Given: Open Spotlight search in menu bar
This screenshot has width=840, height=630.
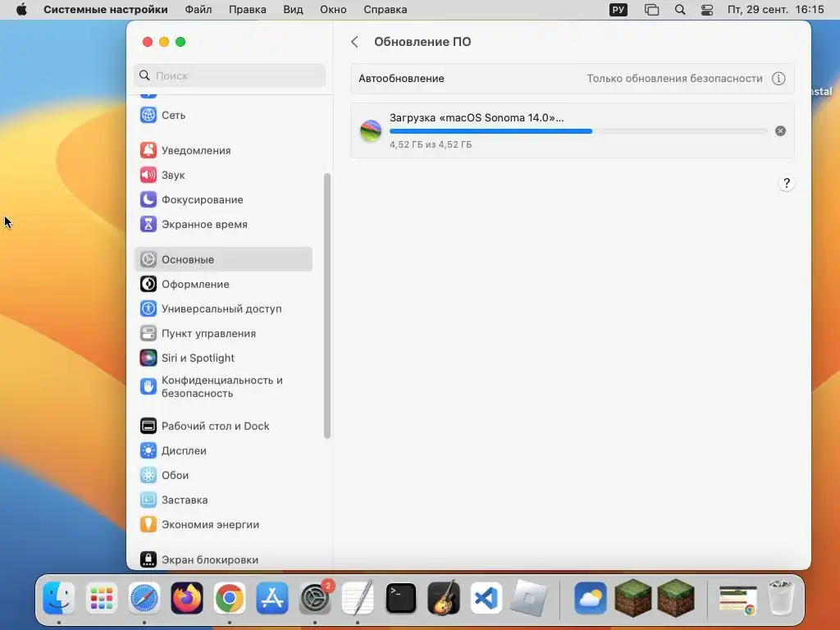Looking at the screenshot, I should click(x=680, y=10).
